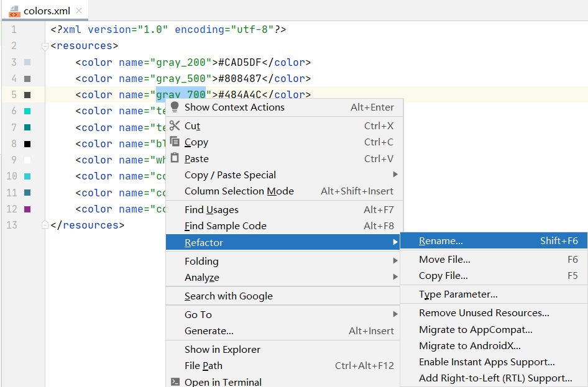Select Migrate to AndroidX option
588x387 pixels.
tap(469, 346)
